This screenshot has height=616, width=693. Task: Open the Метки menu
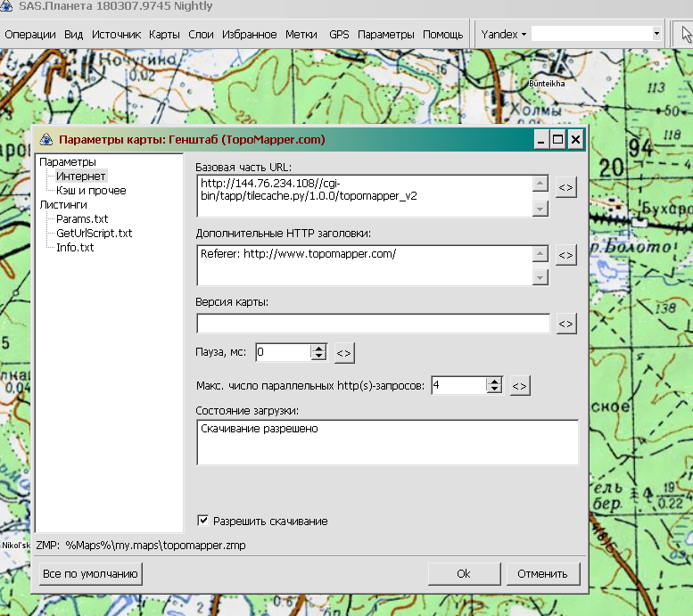301,34
